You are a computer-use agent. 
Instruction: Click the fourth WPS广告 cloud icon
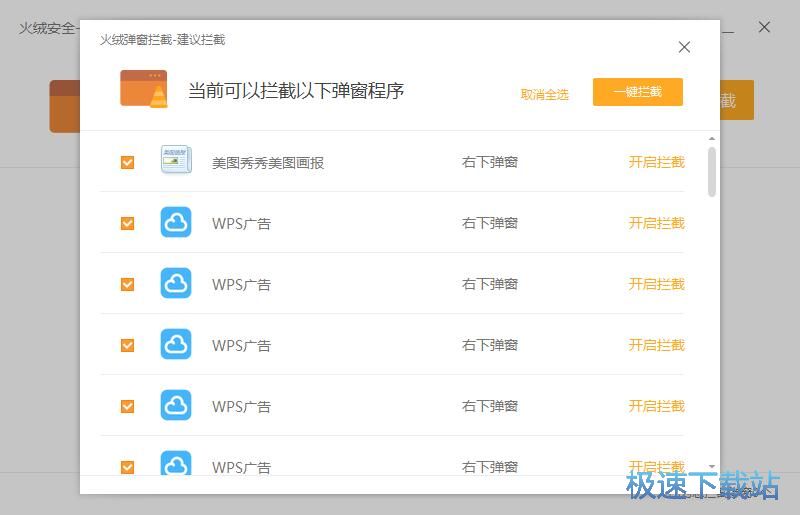click(x=176, y=405)
